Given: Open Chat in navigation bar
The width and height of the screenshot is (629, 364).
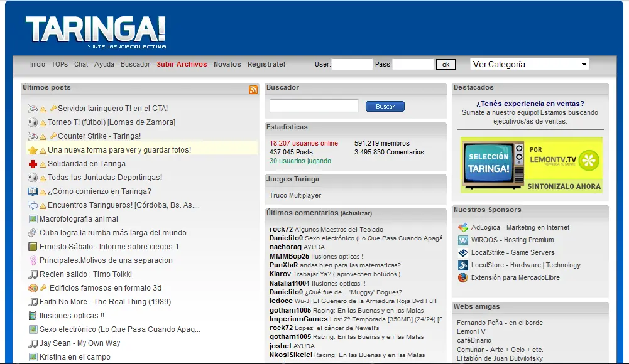Looking at the screenshot, I should pyautogui.click(x=81, y=64).
